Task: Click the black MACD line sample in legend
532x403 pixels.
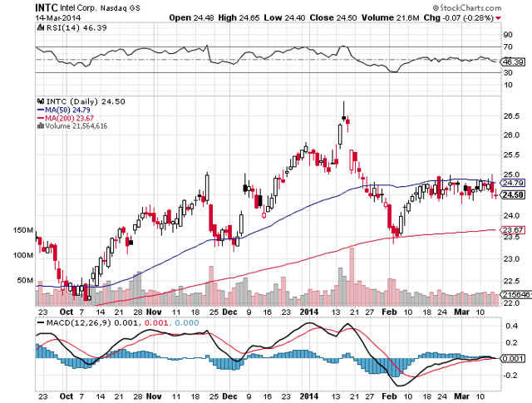Action: (x=41, y=322)
